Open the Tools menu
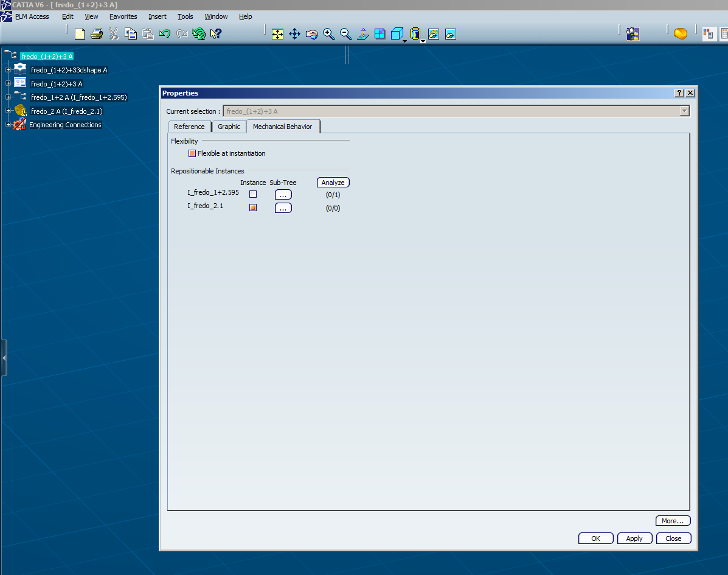The width and height of the screenshot is (728, 575). click(x=185, y=16)
